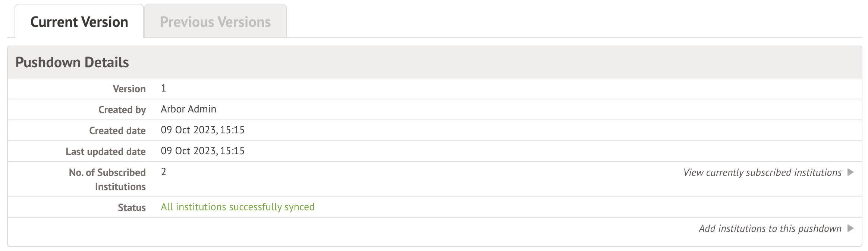
Task: Click the Pushdown Details panel header
Action: click(72, 62)
